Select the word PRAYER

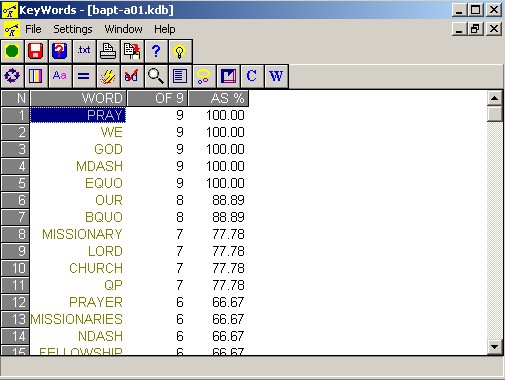coord(96,302)
